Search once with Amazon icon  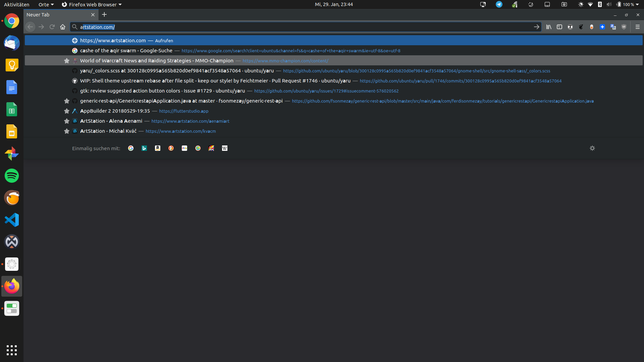tap(158, 148)
